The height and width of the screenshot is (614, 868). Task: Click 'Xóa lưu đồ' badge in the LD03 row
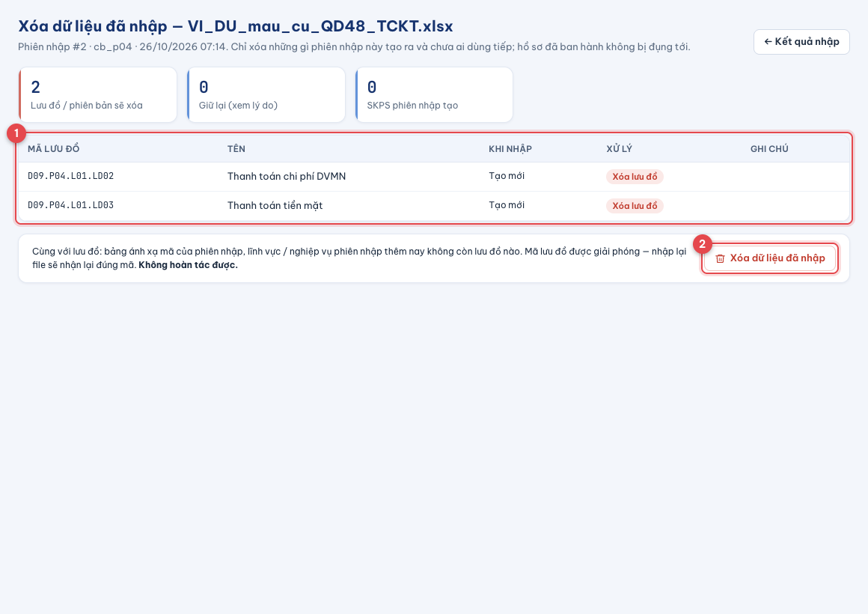click(x=635, y=206)
